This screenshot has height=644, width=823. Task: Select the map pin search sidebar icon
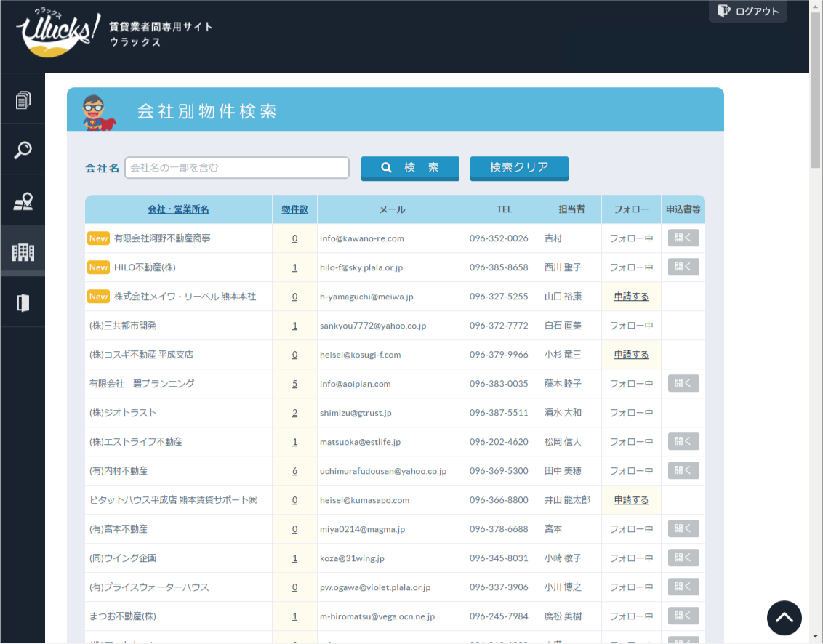tap(23, 201)
